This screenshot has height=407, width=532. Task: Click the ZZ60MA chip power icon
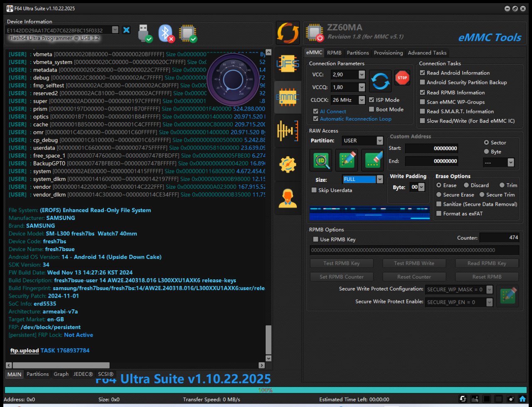315,33
